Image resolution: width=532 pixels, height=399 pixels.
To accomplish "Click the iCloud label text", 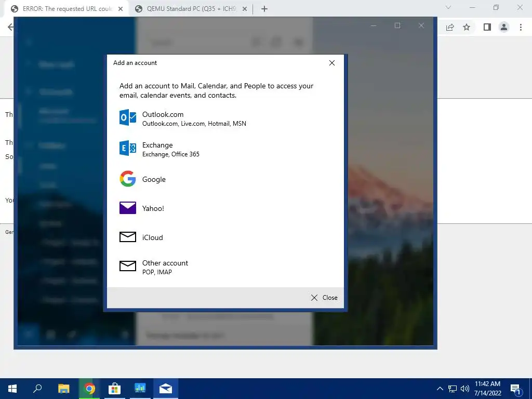I will click(152, 237).
